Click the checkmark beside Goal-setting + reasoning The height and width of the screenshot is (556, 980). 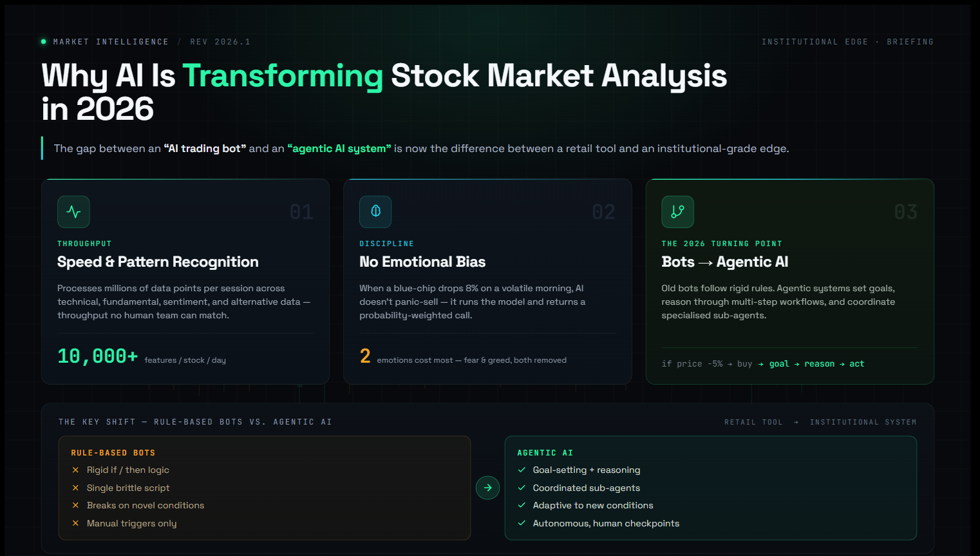pos(522,470)
